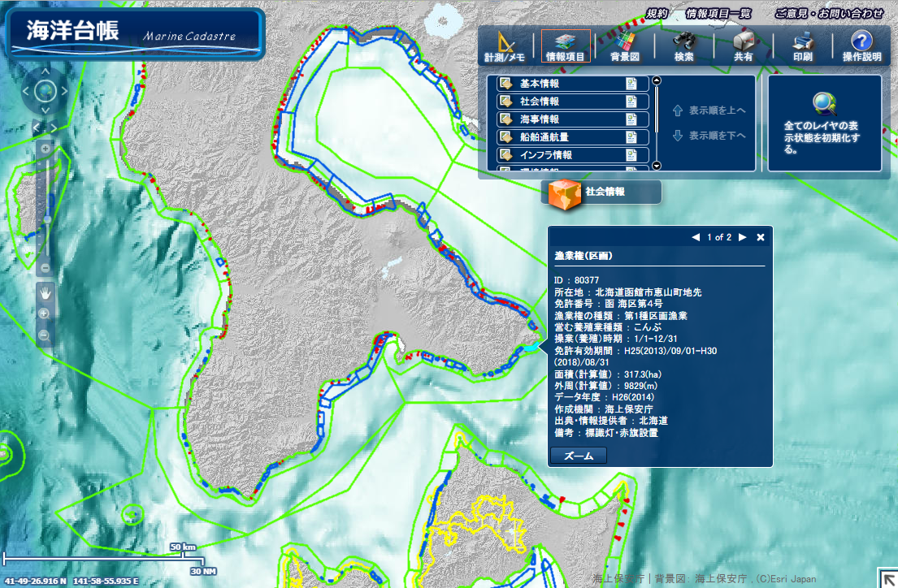Open details document for 社会情報
The height and width of the screenshot is (588, 898).
pyautogui.click(x=631, y=102)
